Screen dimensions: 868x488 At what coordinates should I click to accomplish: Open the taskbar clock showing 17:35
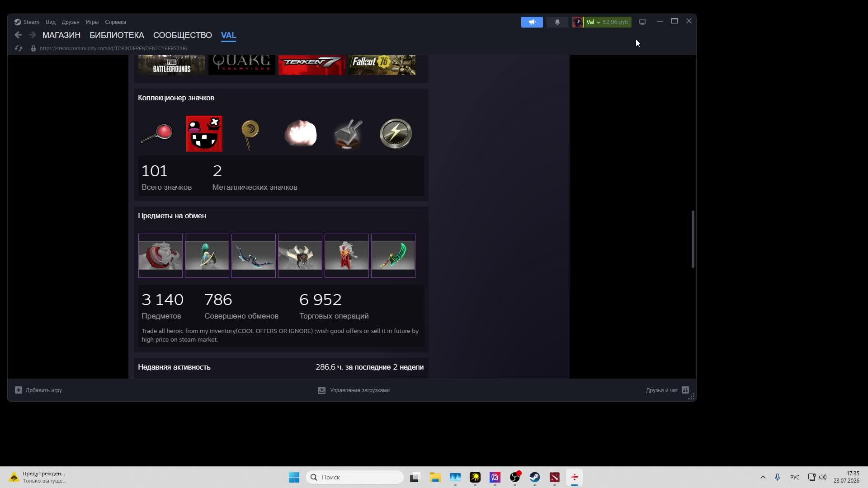tap(847, 477)
